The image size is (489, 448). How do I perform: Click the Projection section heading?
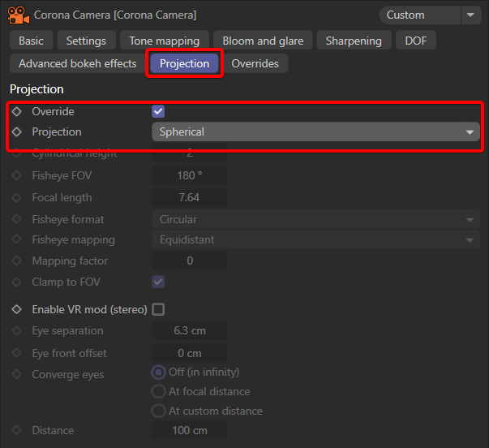click(x=36, y=89)
